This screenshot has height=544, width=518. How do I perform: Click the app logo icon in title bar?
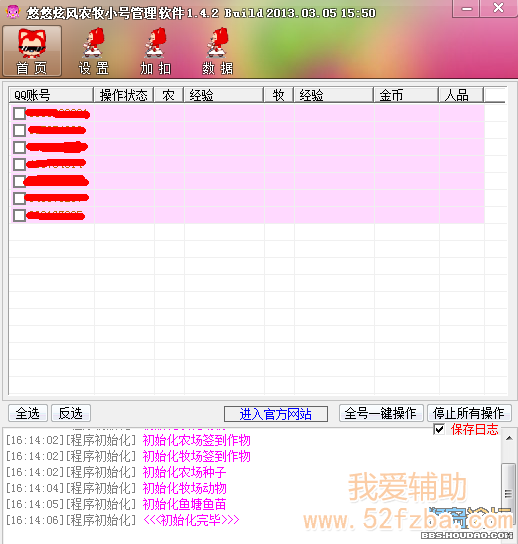[13, 12]
